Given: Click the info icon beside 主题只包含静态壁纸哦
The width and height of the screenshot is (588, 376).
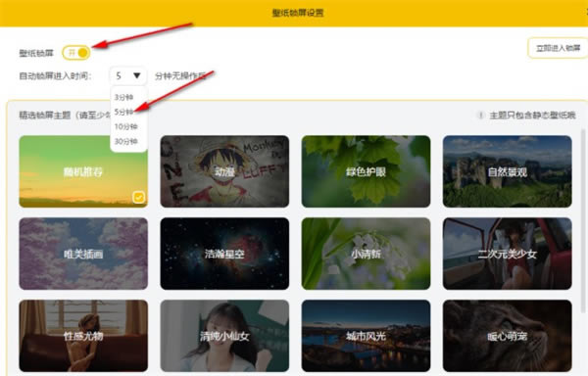Looking at the screenshot, I should click(481, 115).
